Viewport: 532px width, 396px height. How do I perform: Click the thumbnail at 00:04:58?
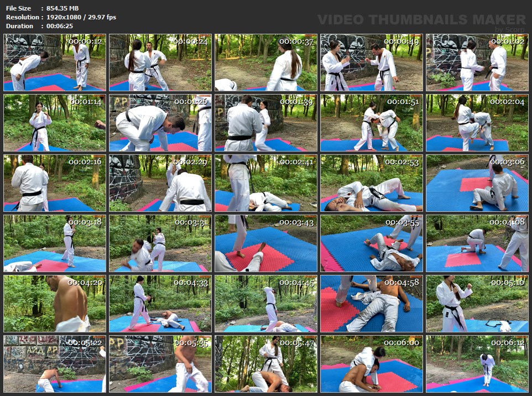[372, 304]
